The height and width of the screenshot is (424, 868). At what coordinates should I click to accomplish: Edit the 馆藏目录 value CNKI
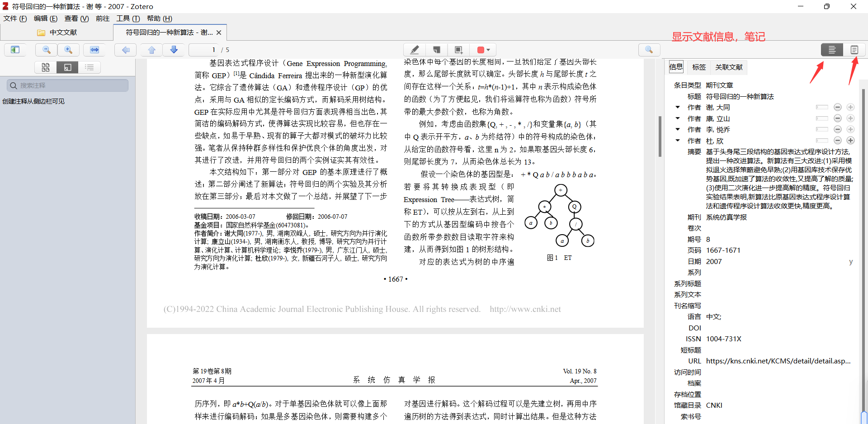pos(714,405)
